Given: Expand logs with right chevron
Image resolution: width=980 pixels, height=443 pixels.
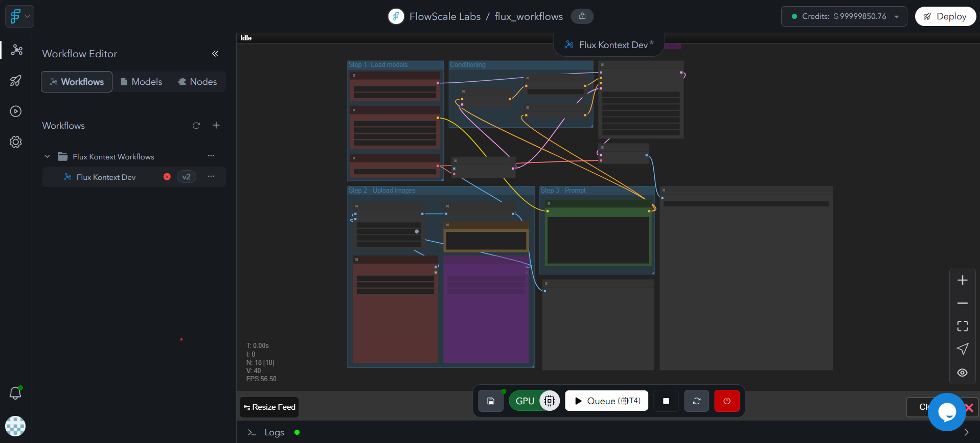Looking at the screenshot, I should click(x=966, y=432).
